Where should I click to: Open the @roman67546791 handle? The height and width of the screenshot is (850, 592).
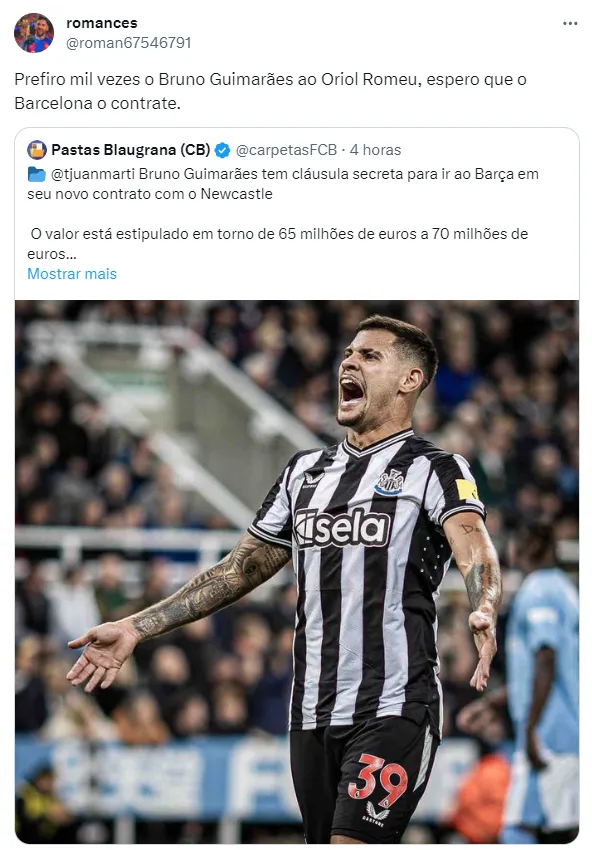(x=128, y=43)
